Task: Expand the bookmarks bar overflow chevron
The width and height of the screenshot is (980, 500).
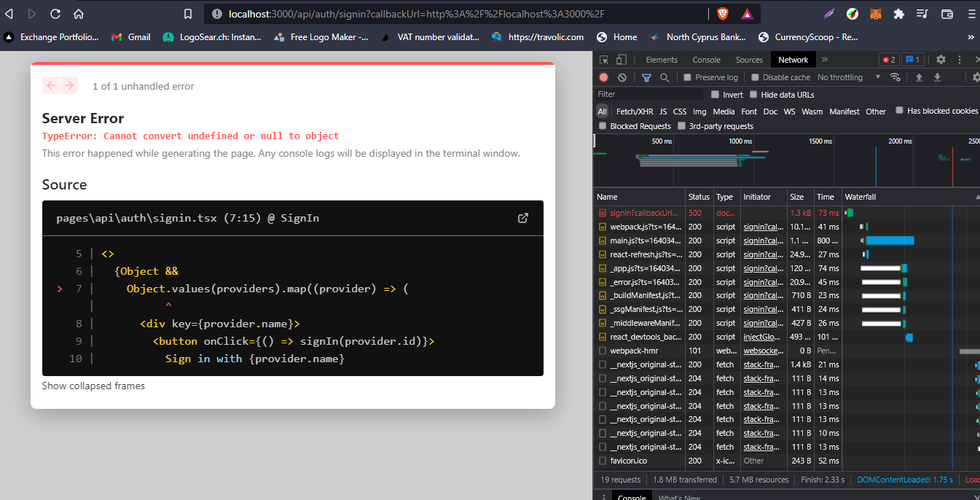Action: click(971, 36)
